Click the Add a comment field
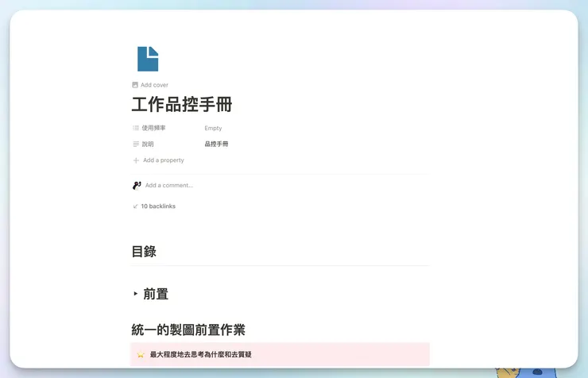Image resolution: width=588 pixels, height=378 pixels. pyautogui.click(x=169, y=185)
